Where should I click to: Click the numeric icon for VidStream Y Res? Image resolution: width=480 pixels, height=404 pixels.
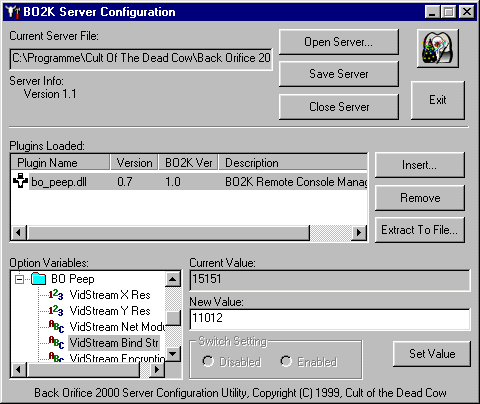coord(56,311)
